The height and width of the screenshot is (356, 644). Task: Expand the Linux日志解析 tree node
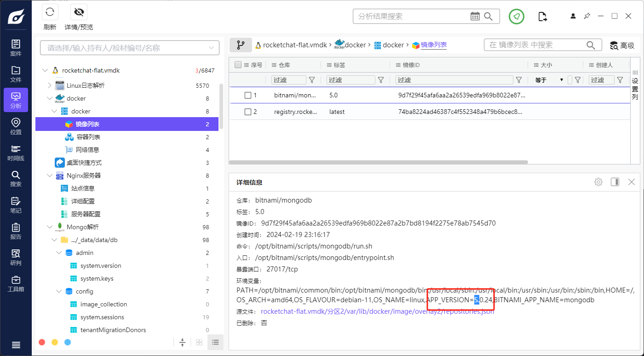[50, 85]
